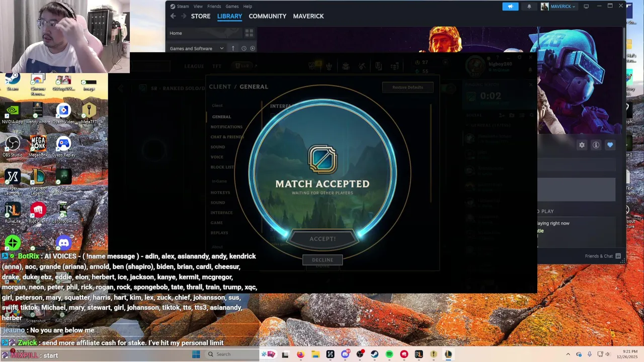Open Steam recent activity clock filter
Viewport: 644px width, 362px height.
(x=244, y=48)
